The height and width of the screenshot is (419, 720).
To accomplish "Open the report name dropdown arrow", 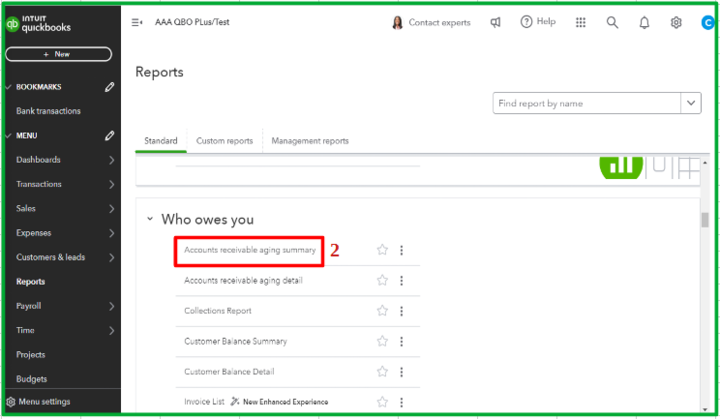I will (x=691, y=103).
